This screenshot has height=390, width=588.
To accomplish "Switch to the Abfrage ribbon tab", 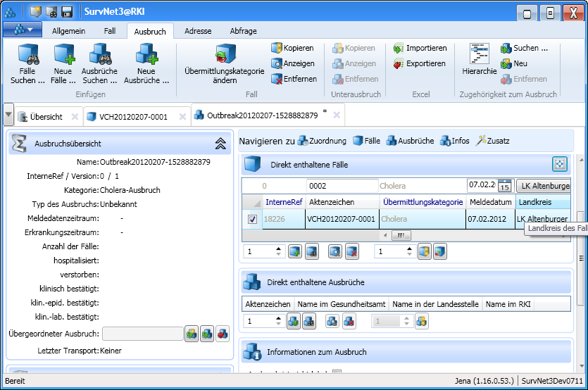I will (x=243, y=31).
